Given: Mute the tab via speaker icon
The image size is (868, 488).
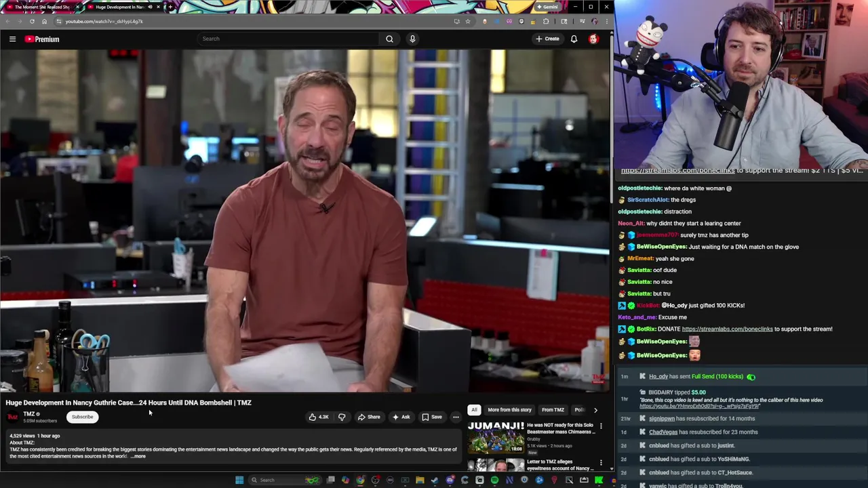Looking at the screenshot, I should [150, 7].
